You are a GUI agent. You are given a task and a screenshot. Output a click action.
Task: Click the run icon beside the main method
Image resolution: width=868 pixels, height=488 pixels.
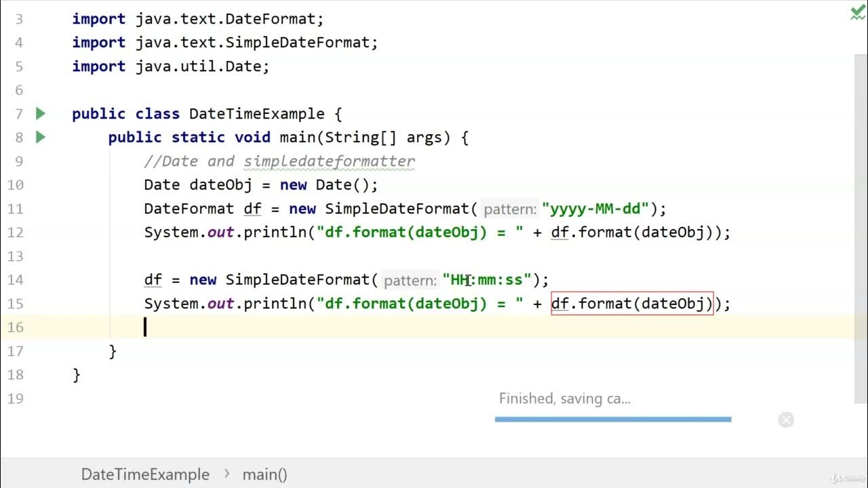(41, 137)
